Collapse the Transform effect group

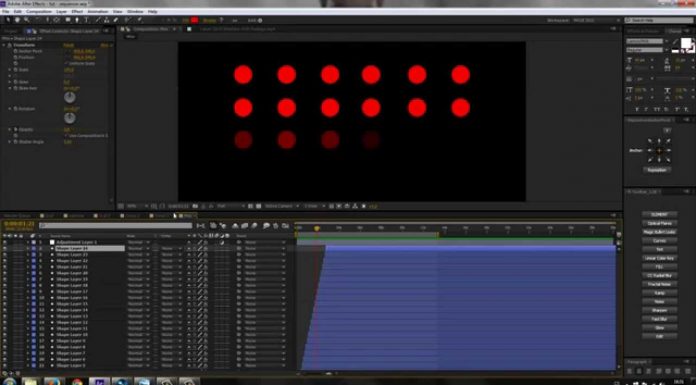(4, 45)
